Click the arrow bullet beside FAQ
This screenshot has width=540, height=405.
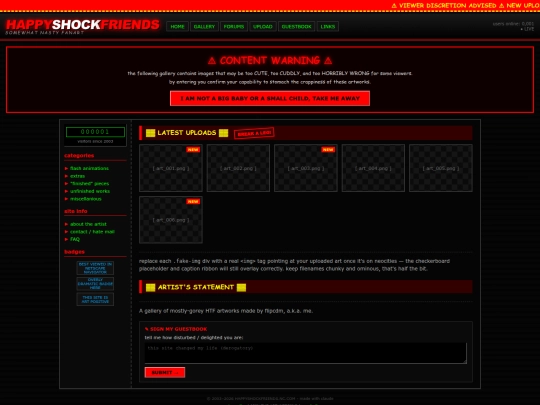(x=66, y=239)
